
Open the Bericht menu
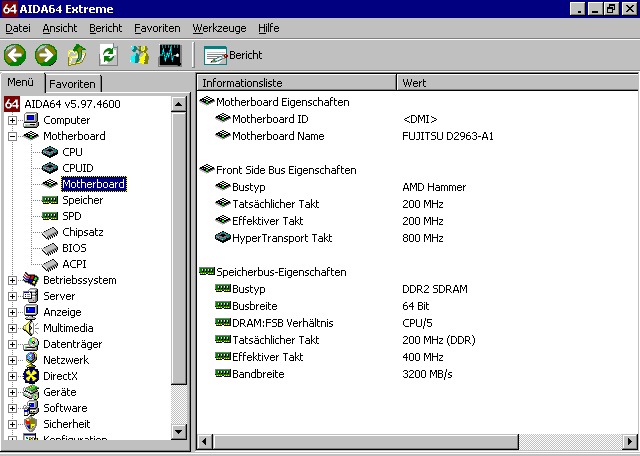[x=106, y=28]
